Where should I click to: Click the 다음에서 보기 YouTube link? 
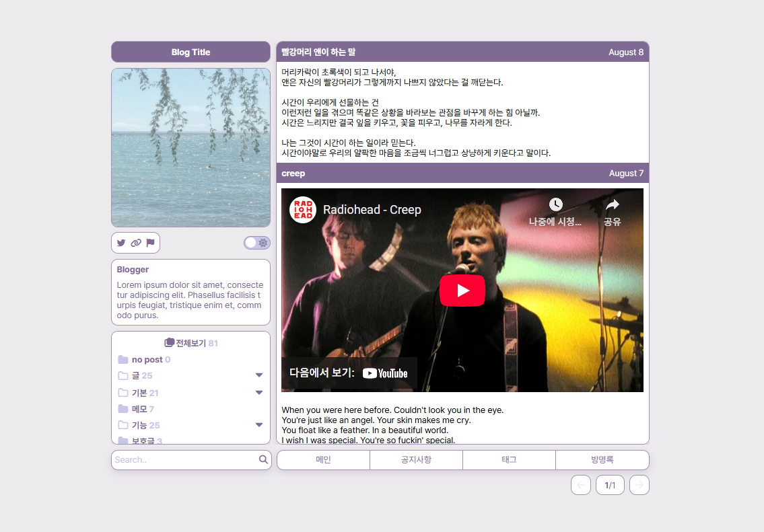[x=349, y=373]
